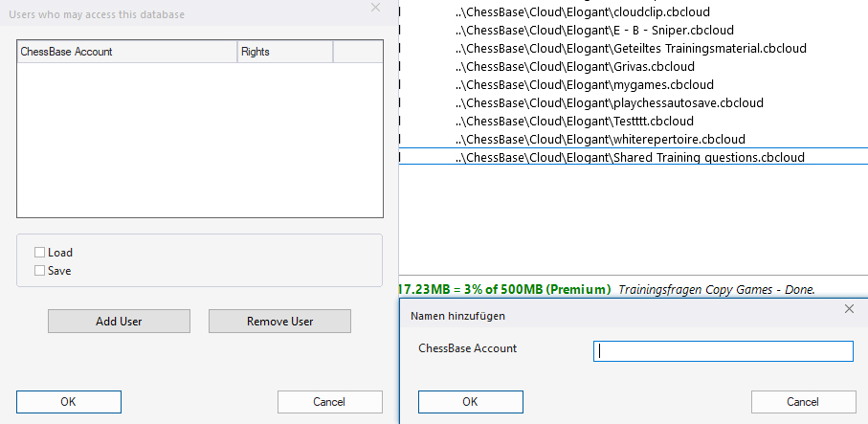The image size is (868, 424).
Task: Close the Namen hinzufügen dialog
Action: tap(849, 309)
